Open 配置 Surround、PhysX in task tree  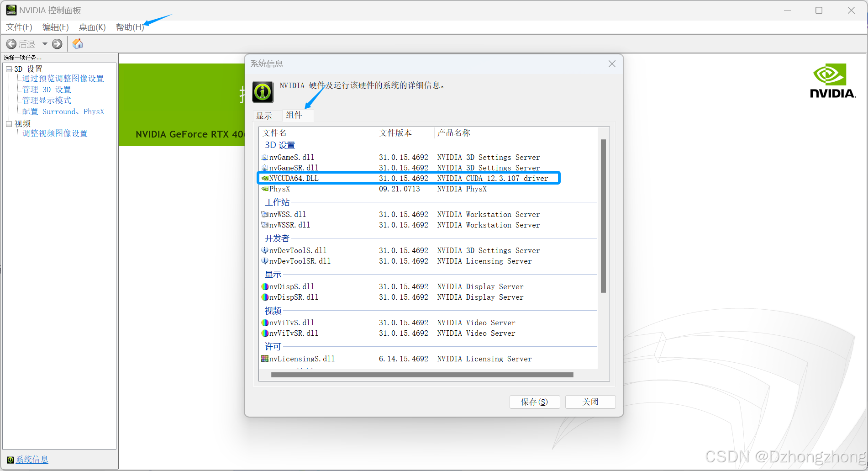click(63, 111)
